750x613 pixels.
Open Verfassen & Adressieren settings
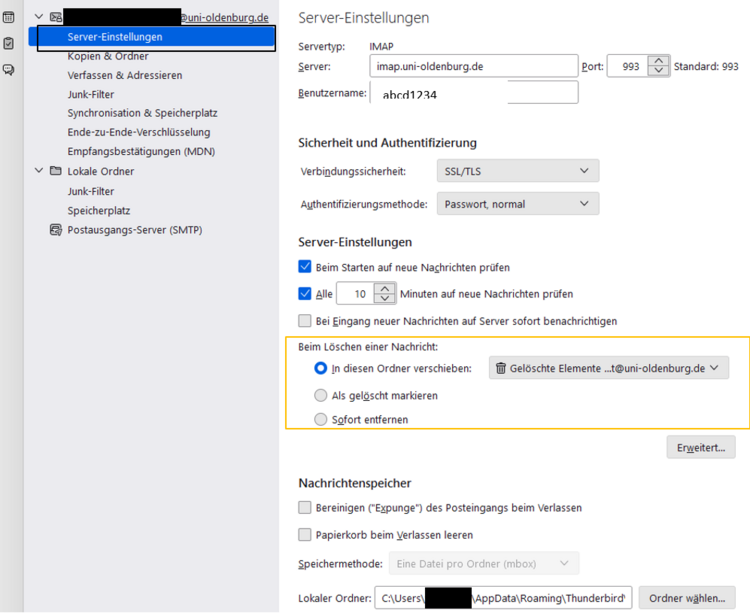[x=125, y=76]
